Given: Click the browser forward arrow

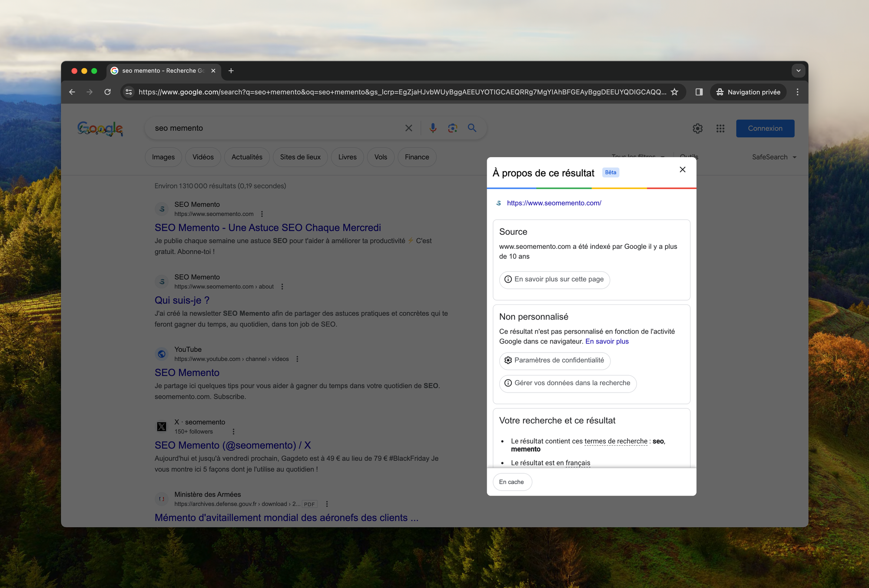Looking at the screenshot, I should click(90, 92).
